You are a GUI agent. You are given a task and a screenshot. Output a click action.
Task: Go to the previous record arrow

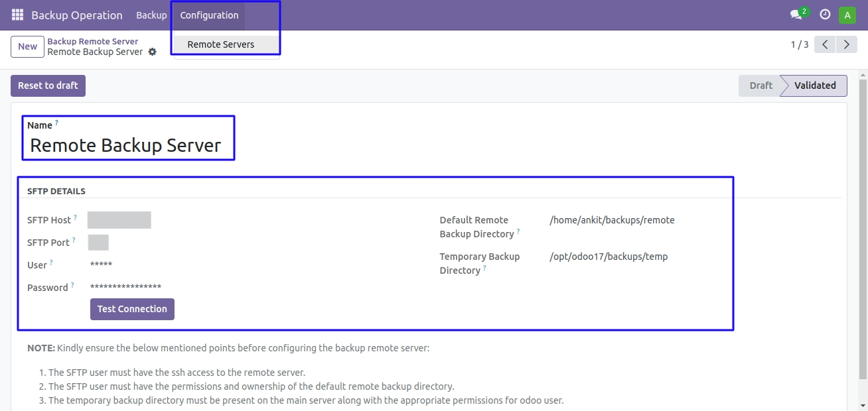coord(824,44)
